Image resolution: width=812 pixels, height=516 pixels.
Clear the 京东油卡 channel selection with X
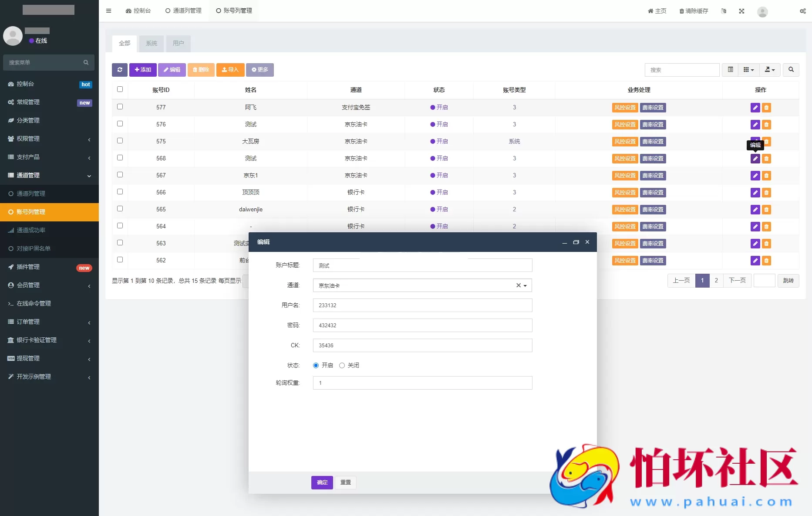(519, 285)
